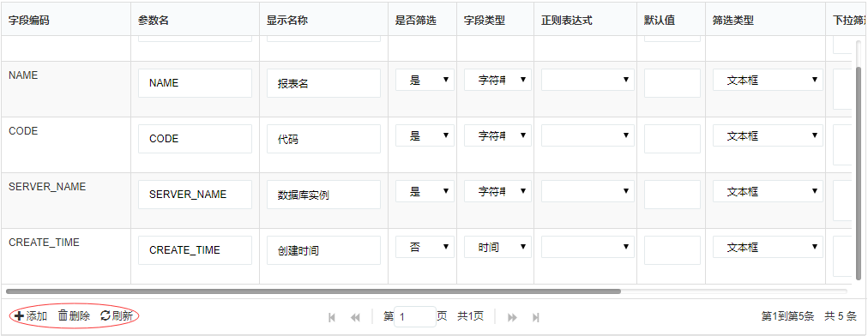Click the SERVER_NAME parameter name input

[x=195, y=195]
